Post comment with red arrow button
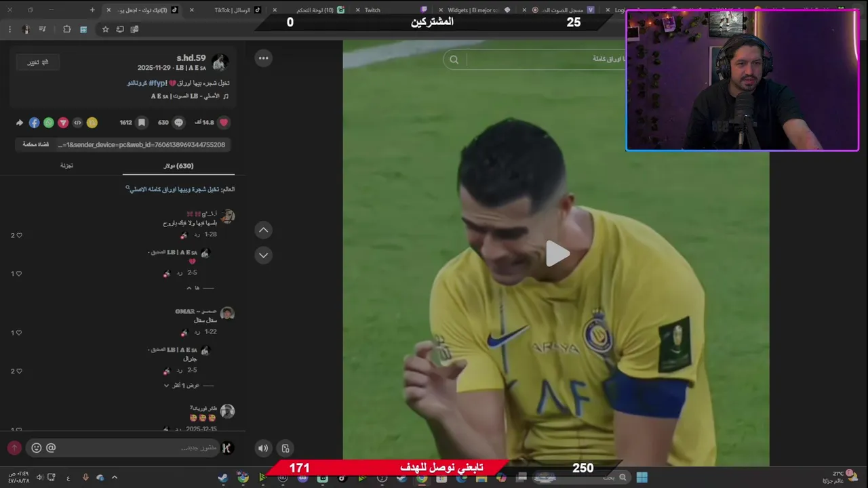The width and height of the screenshot is (868, 488). tap(14, 448)
